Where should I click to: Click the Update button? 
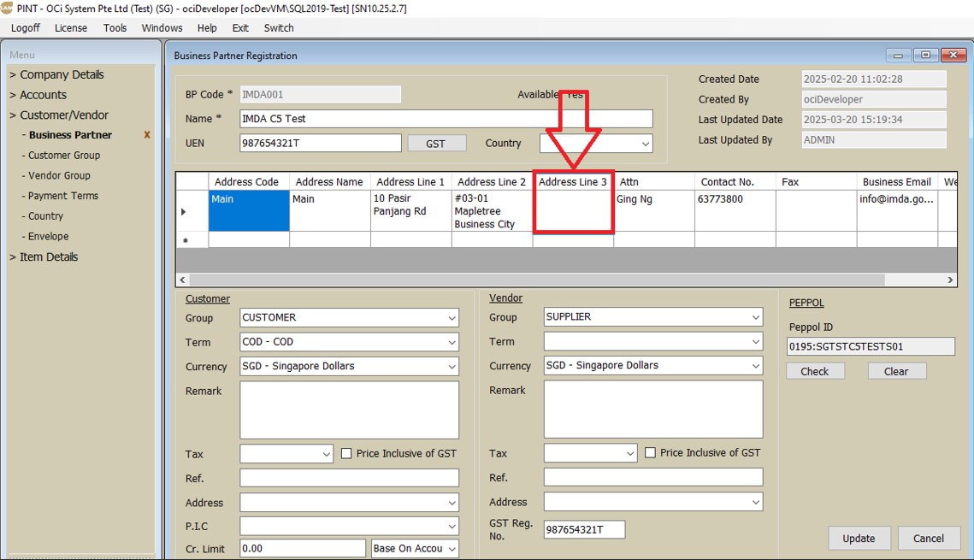tap(859, 538)
